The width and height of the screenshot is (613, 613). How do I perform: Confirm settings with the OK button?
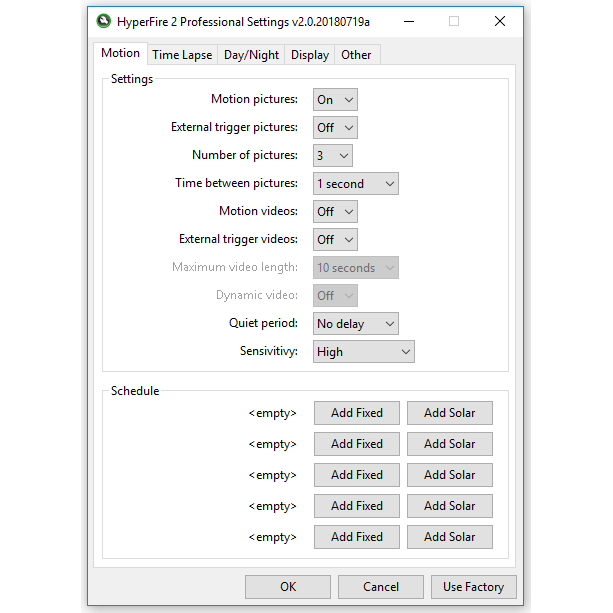(288, 587)
